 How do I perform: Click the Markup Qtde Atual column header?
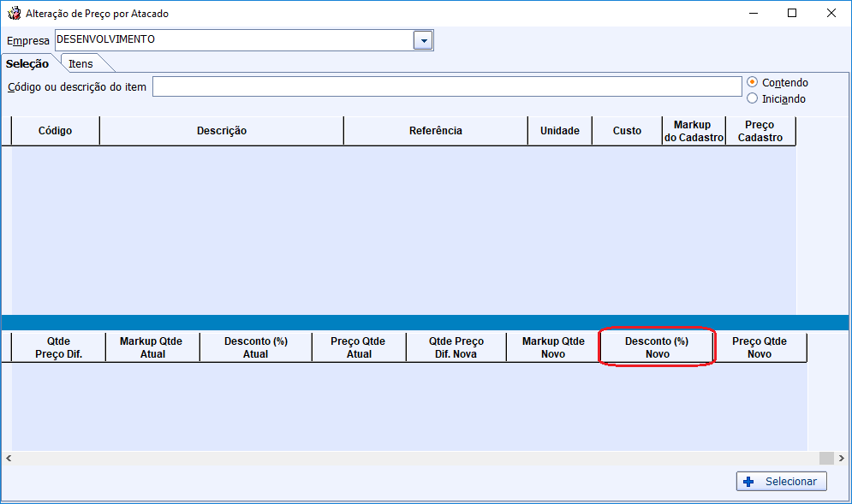152,347
